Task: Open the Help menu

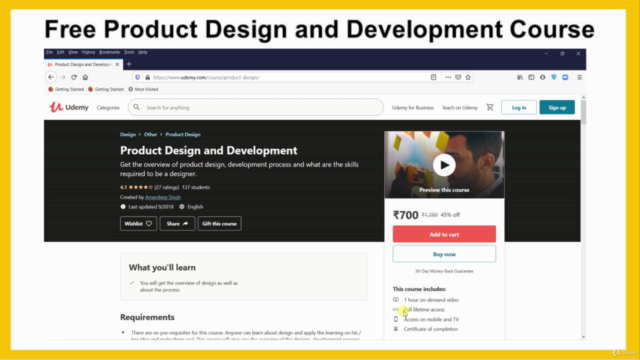Action: pyautogui.click(x=142, y=52)
